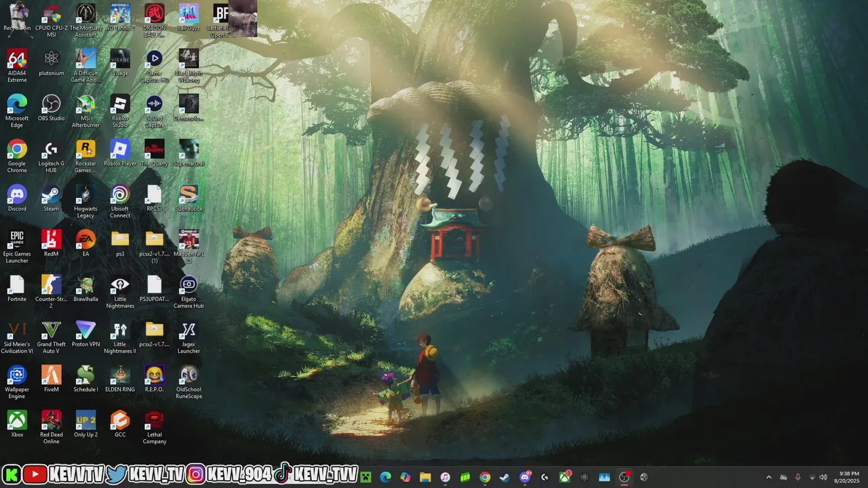Select Lethal Company desktop icon
This screenshot has height=488, width=868.
point(155,428)
